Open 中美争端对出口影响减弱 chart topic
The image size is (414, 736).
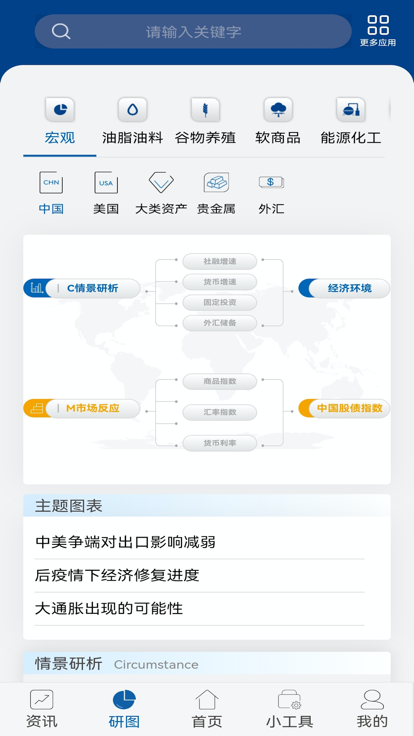[125, 542]
